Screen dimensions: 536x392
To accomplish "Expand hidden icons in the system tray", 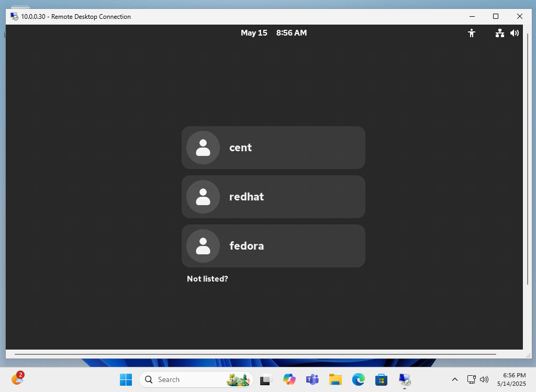I will click(455, 379).
